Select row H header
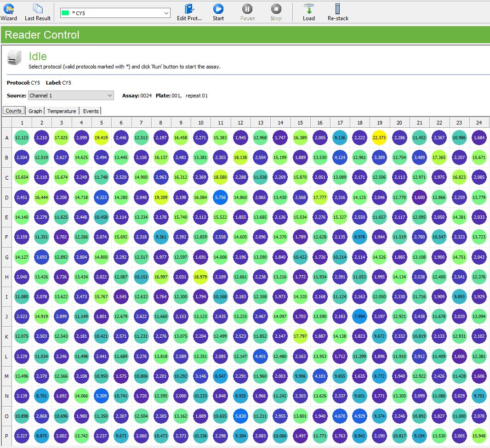The height and width of the screenshot is (448, 490). (7, 277)
